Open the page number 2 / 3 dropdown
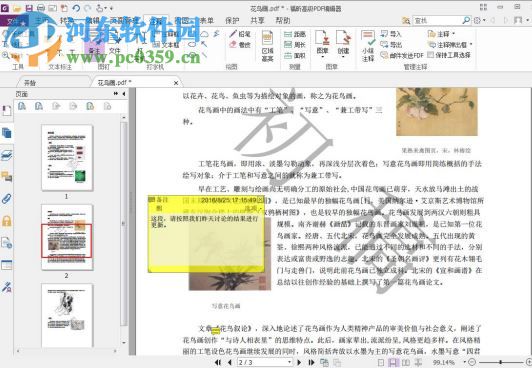The image size is (532, 368). coord(290,362)
